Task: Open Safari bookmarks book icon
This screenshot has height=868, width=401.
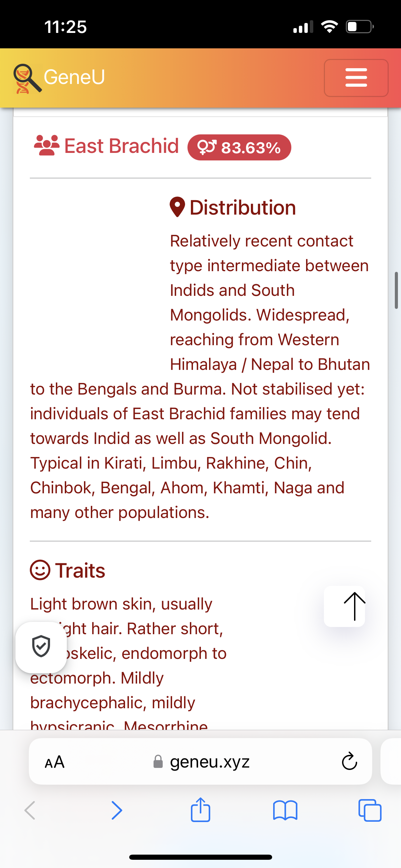Action: pos(285,810)
